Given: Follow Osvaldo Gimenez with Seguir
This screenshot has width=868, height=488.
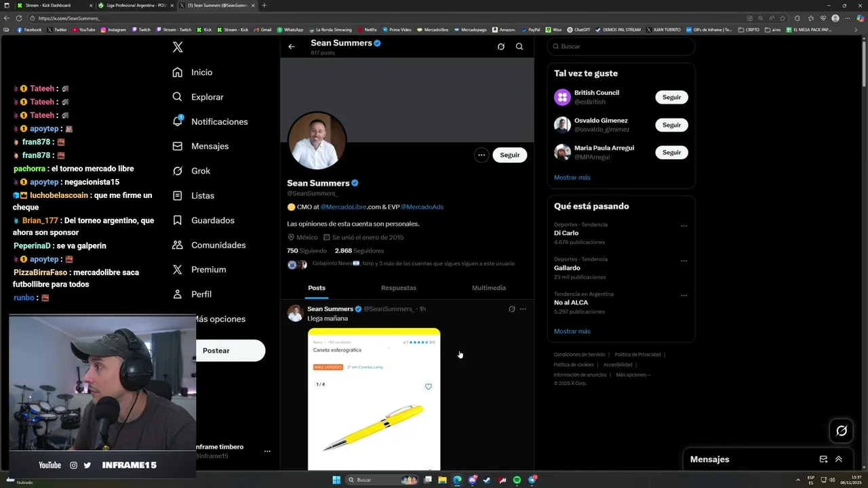Looking at the screenshot, I should point(672,125).
